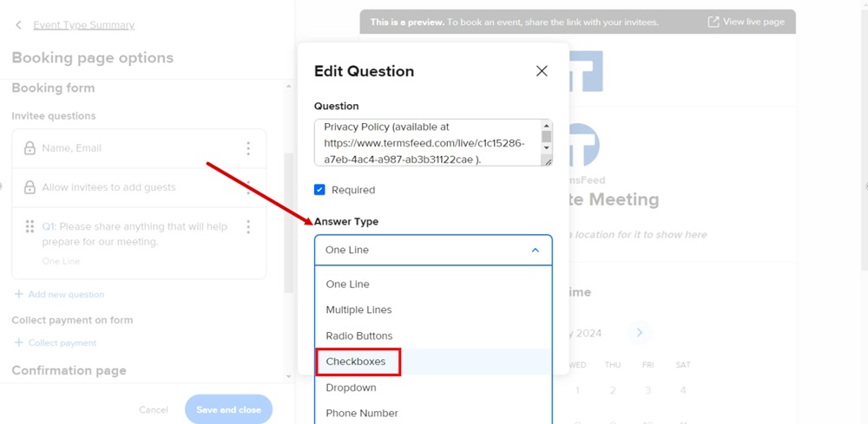Go back via the Event Type Summary arrow
This screenshot has height=424, width=868.
[x=19, y=25]
